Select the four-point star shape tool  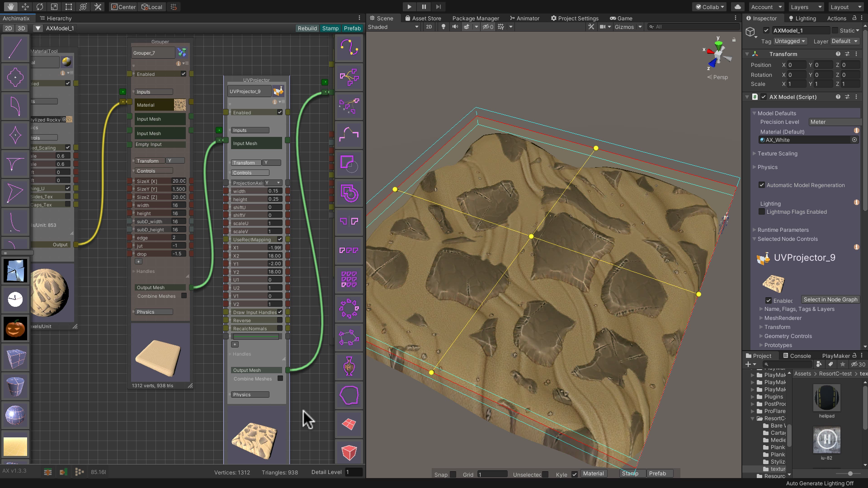tap(15, 135)
